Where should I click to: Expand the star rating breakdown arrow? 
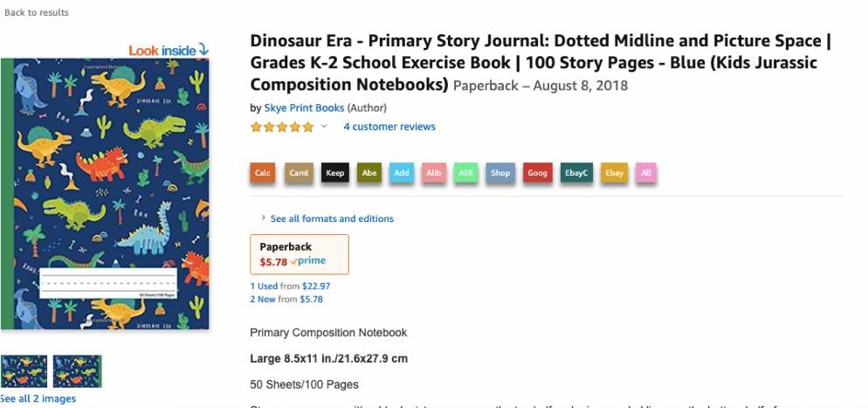click(324, 126)
